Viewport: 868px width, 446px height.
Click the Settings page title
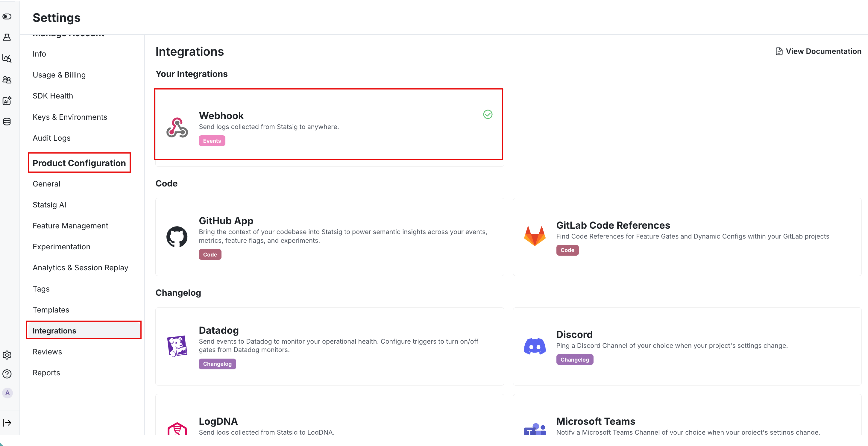57,18
